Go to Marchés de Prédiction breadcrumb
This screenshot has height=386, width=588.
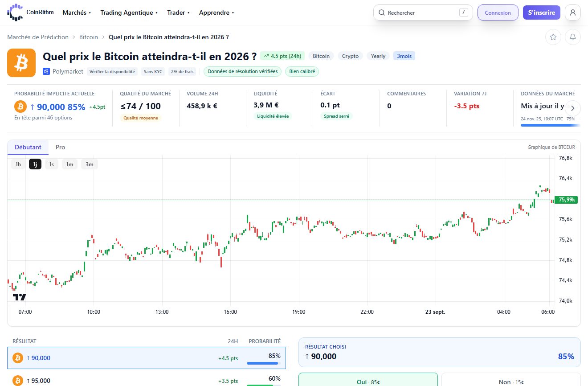pos(38,37)
